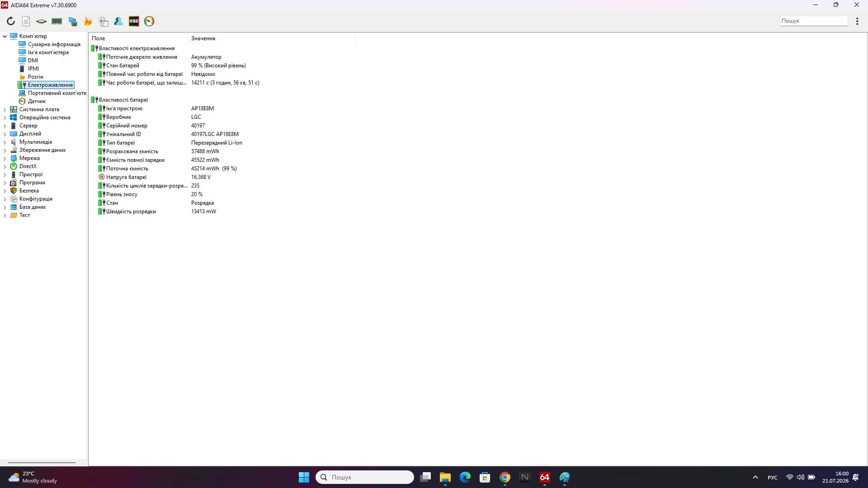Image resolution: width=868 pixels, height=488 pixels.
Task: Expand the Операційна система node
Action: [5, 117]
